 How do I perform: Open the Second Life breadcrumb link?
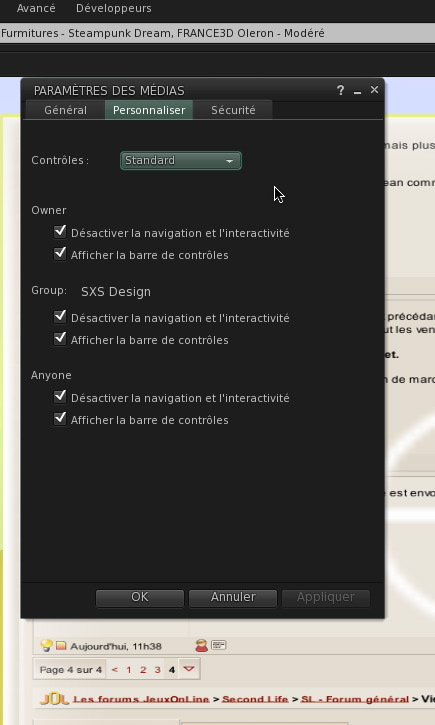255,699
